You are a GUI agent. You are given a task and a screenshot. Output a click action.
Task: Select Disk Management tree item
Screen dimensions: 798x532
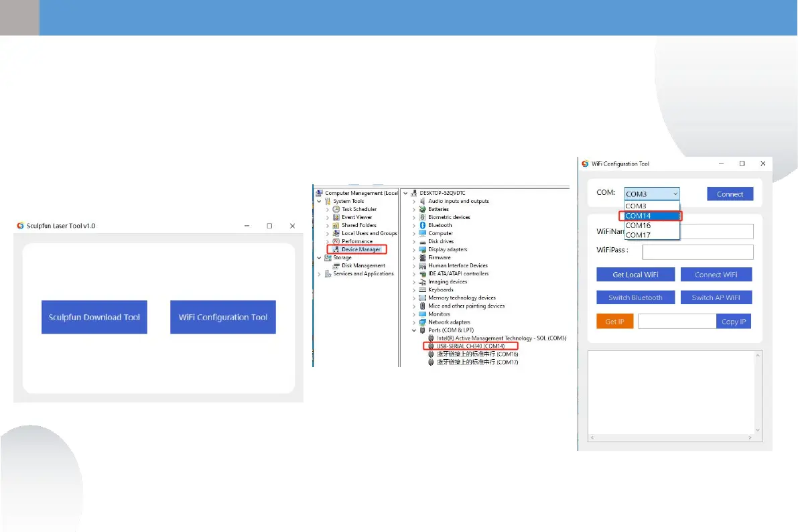(363, 266)
